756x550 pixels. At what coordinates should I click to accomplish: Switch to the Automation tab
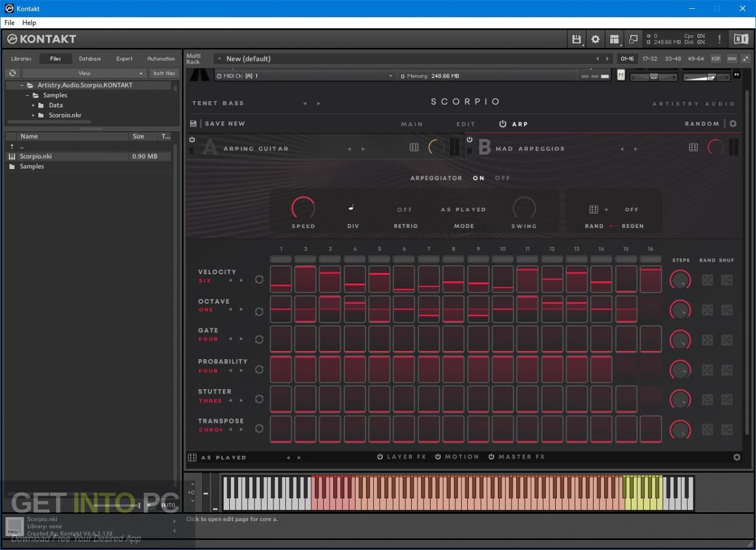point(161,58)
